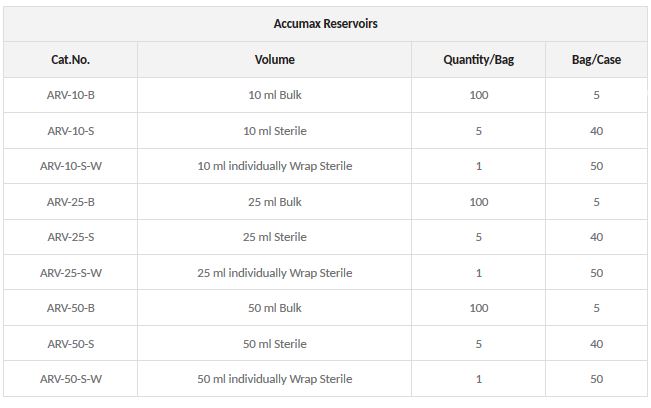The height and width of the screenshot is (408, 651).
Task: Click the 10 ml Bulk volume cell
Action: (275, 96)
